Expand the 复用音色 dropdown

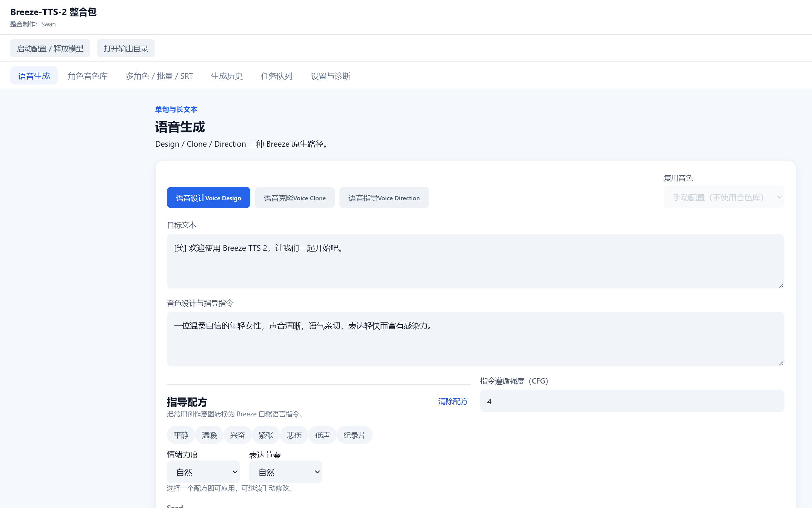coord(724,197)
